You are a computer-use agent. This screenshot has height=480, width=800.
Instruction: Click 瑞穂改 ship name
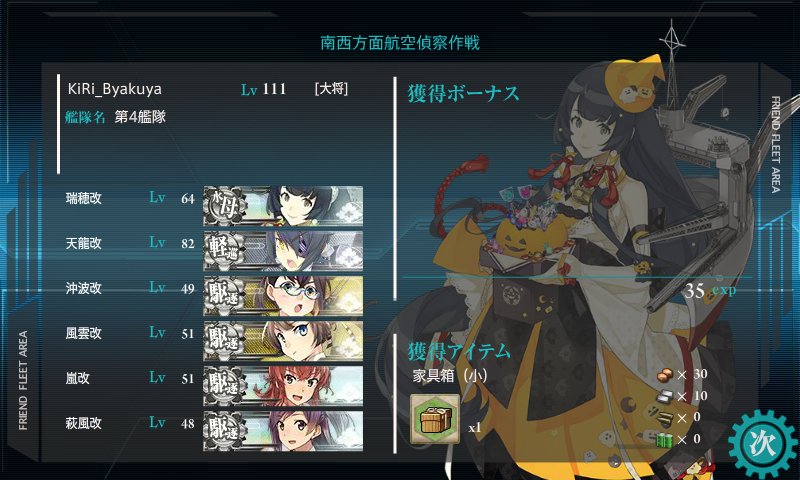pyautogui.click(x=84, y=198)
